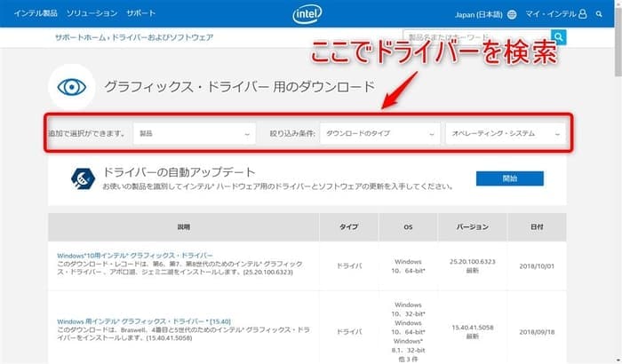Open Windows用インテル グラフィックス・ドライバー [15.40] link
This screenshot has height=364, width=622.
144,321
